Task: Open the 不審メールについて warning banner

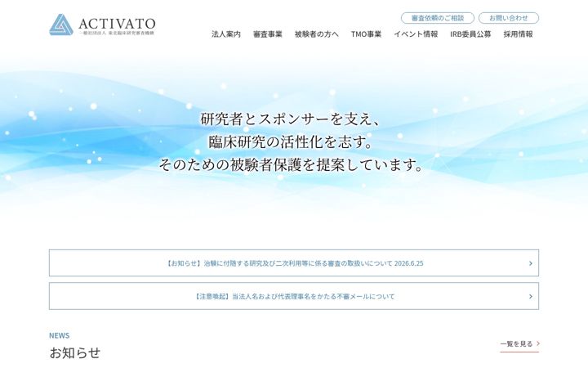Action: [294, 296]
